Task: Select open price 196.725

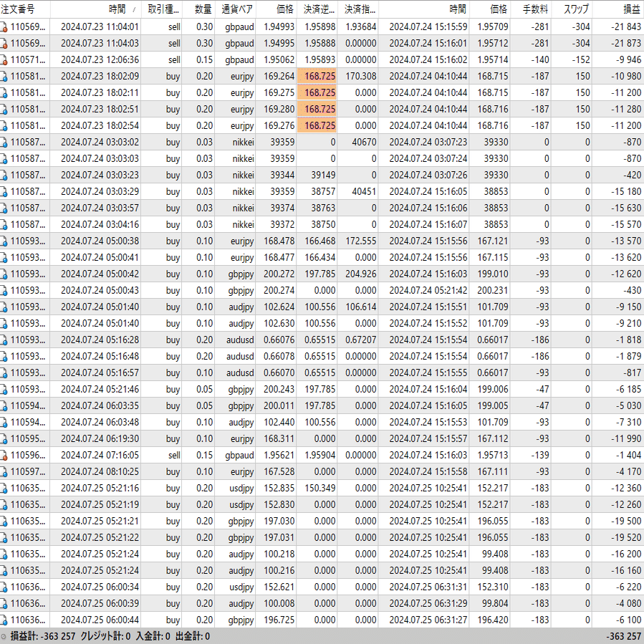Action: [x=279, y=620]
